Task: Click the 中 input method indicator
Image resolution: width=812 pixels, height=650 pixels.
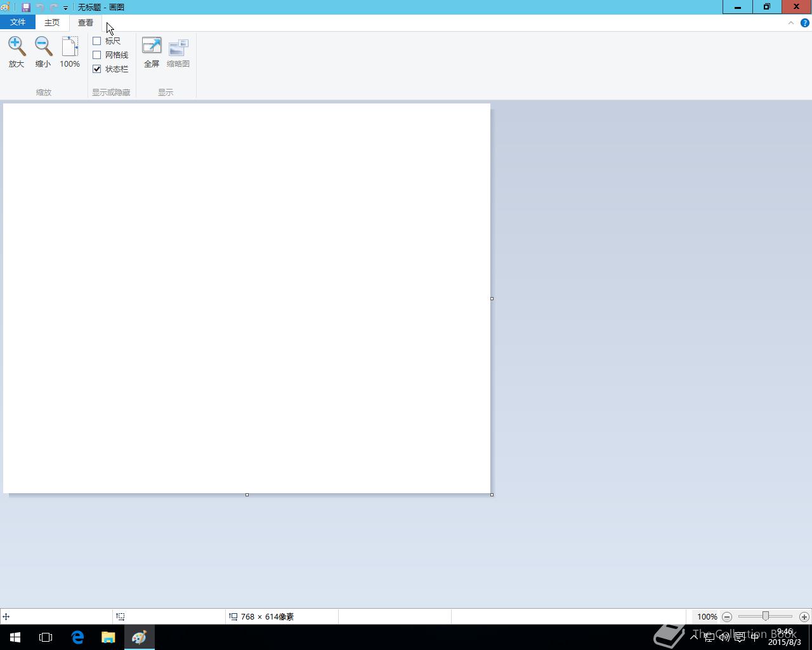Action: click(754, 637)
